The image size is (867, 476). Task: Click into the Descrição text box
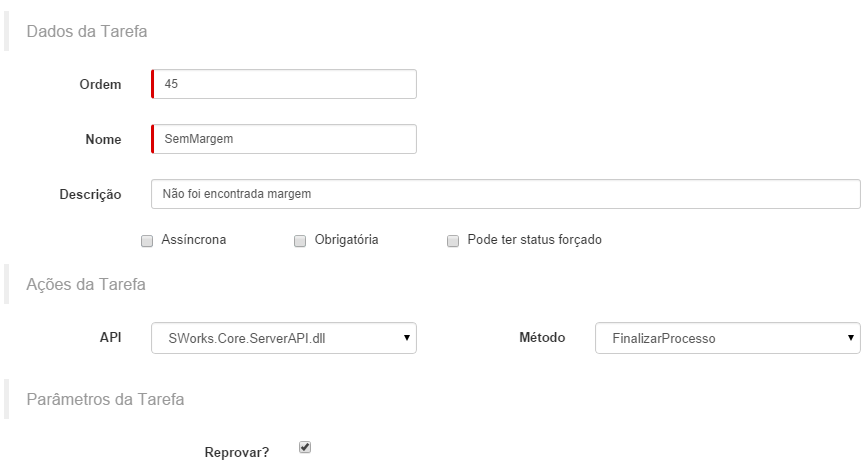point(505,194)
